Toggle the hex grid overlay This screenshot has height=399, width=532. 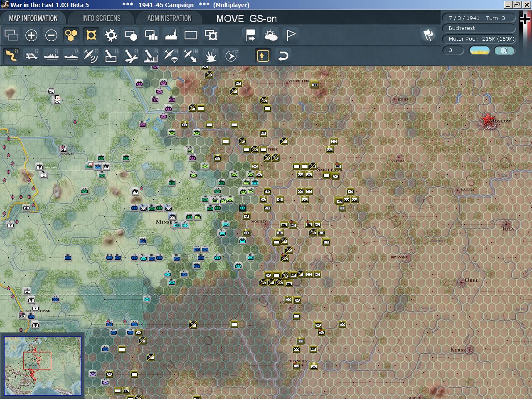pos(71,35)
